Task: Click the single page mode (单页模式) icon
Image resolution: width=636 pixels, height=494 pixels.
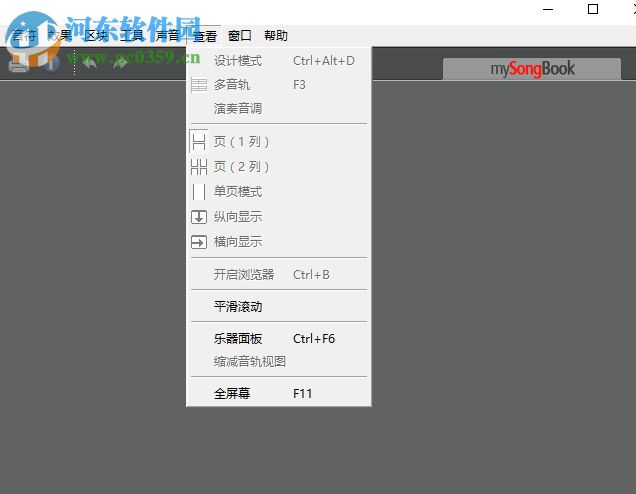Action: pos(199,192)
